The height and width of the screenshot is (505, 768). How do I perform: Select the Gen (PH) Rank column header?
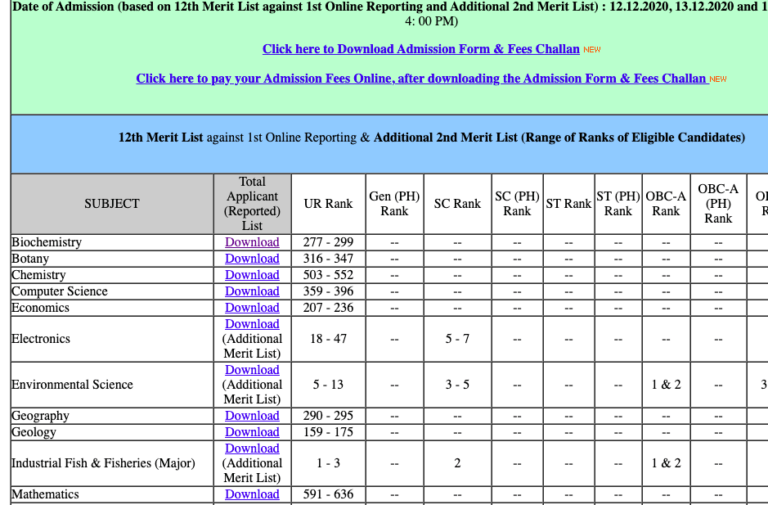click(x=395, y=204)
